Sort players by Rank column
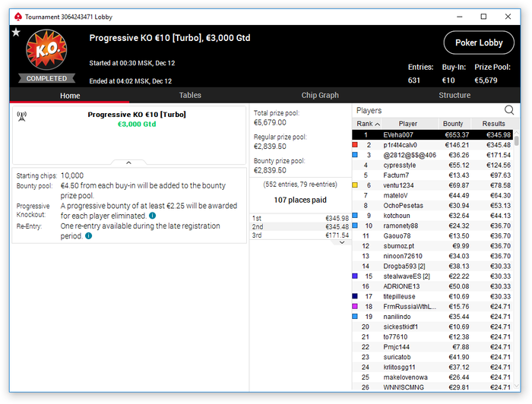 [x=368, y=124]
